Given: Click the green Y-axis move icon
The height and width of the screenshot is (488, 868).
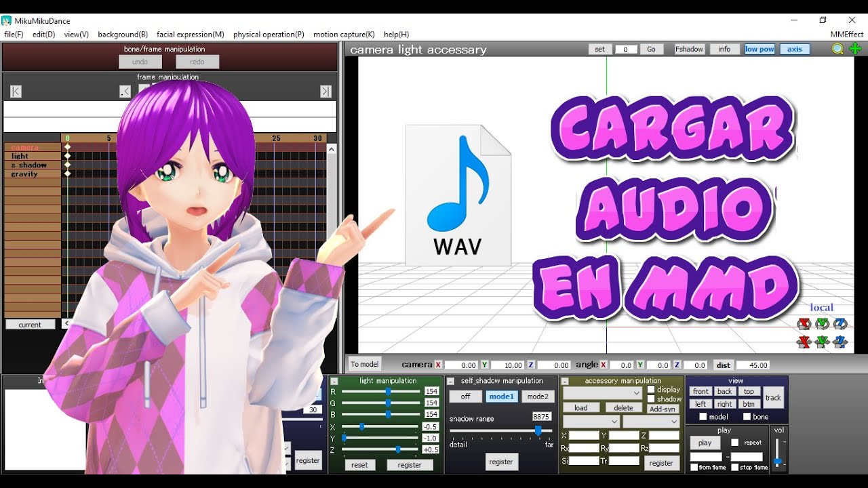Looking at the screenshot, I should (x=822, y=342).
